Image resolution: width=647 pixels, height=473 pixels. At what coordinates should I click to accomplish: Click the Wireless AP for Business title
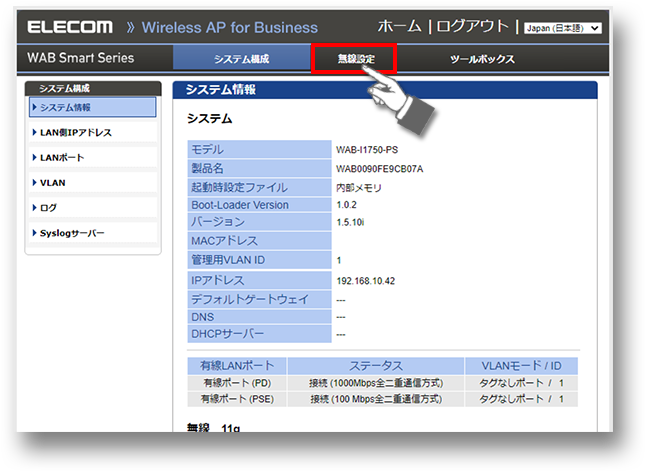pos(230,28)
